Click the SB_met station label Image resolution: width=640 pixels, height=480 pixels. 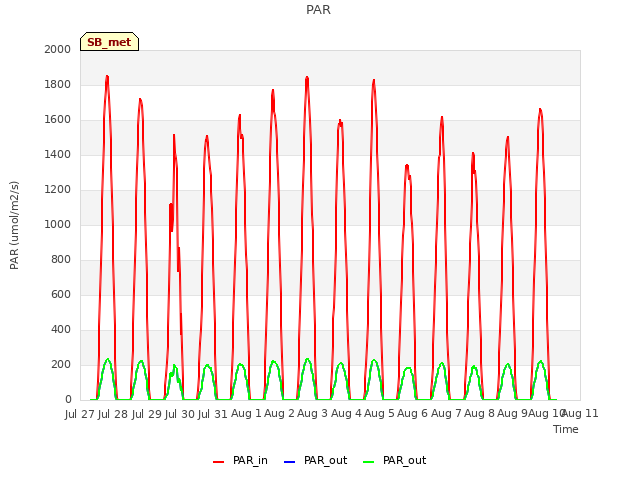pyautogui.click(x=109, y=42)
